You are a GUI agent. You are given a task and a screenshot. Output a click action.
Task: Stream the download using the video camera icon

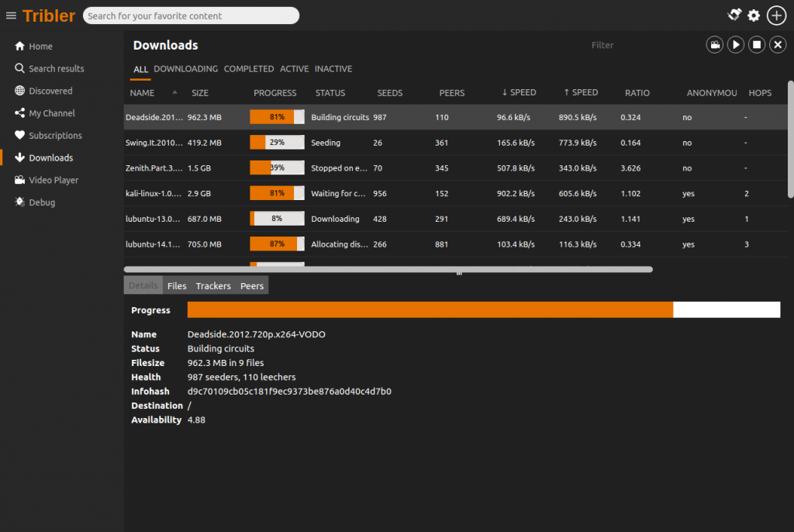(x=714, y=44)
